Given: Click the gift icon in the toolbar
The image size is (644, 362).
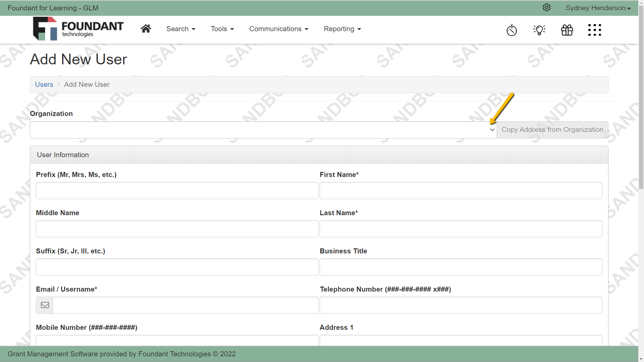Looking at the screenshot, I should 567,30.
